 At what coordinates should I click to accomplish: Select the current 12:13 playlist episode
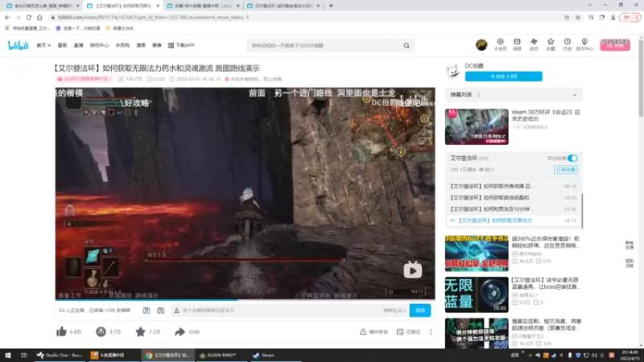click(513, 220)
